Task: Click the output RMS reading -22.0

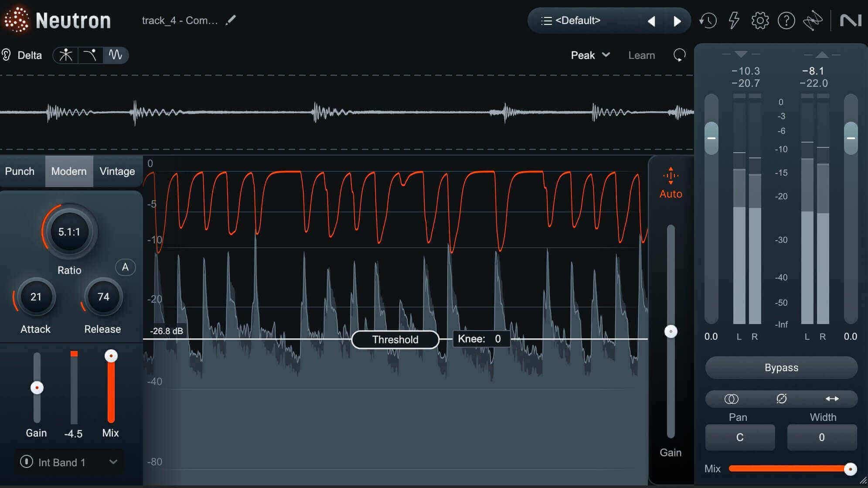Action: point(814,83)
